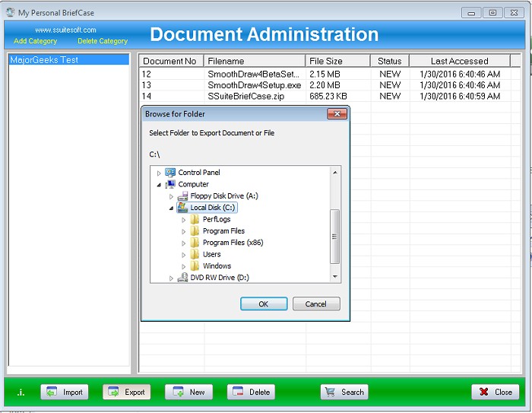Select the SmoothDraw4BetaSet... filename row

253,74
